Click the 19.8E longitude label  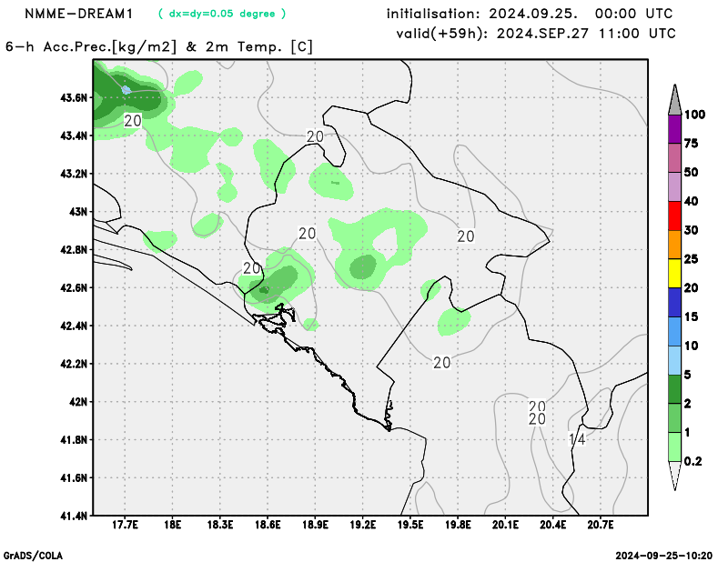[x=459, y=525]
